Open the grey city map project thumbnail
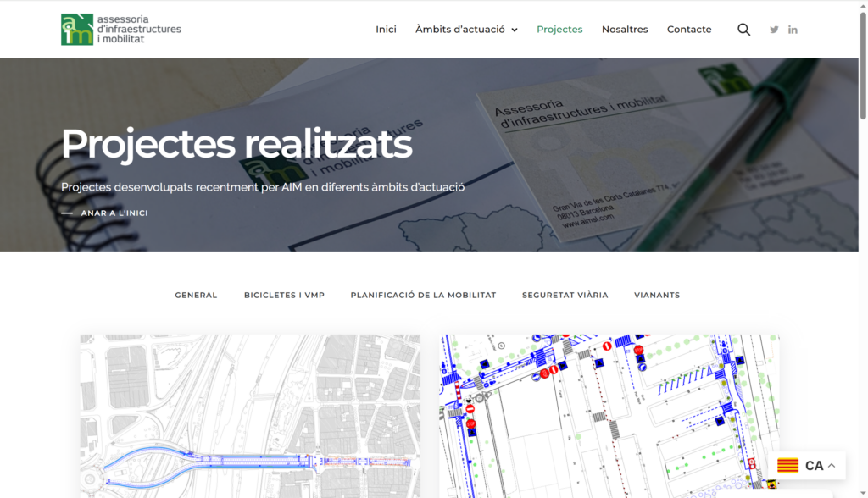The width and height of the screenshot is (868, 498). pyautogui.click(x=250, y=416)
